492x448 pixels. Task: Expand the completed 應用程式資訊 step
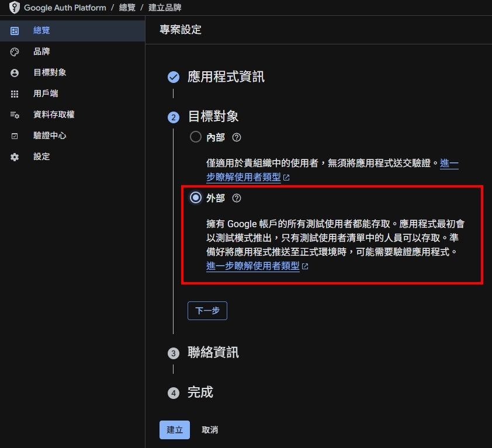(224, 76)
